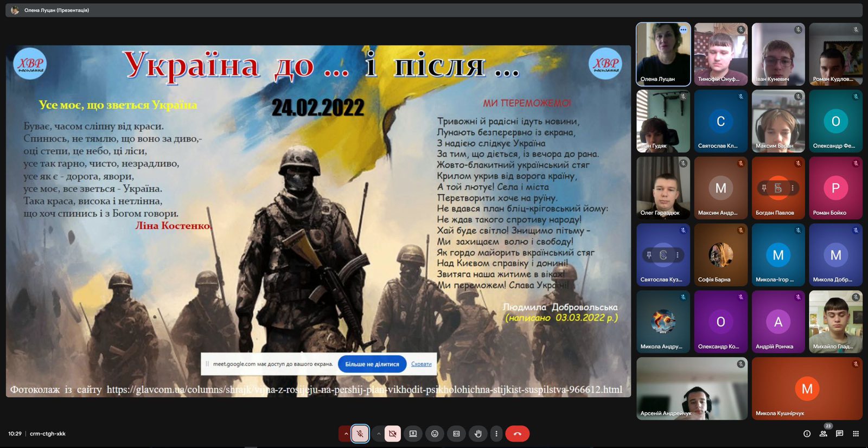
Task: Unmute the microphone in the call bar
Action: [x=360, y=434]
